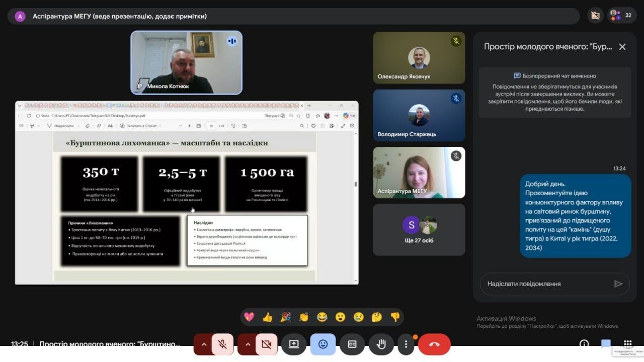This screenshot has width=644, height=362.
Task: Expand video settings arrow beside camera
Action: (x=247, y=344)
